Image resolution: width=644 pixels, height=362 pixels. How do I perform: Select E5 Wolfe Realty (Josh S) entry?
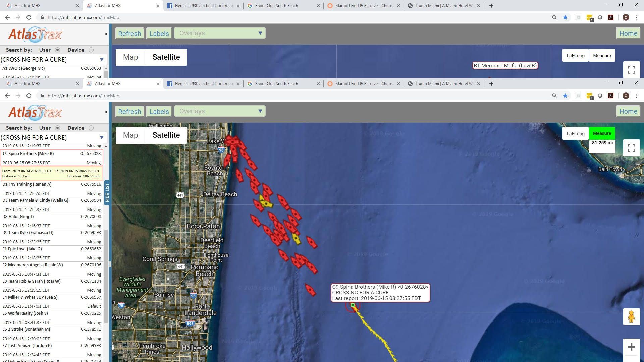52,318
